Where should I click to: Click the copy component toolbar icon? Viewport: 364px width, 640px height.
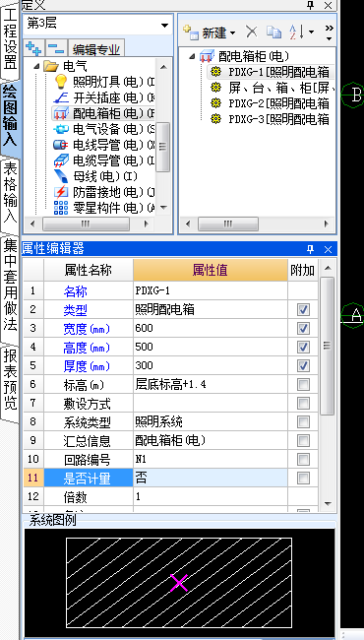[273, 32]
